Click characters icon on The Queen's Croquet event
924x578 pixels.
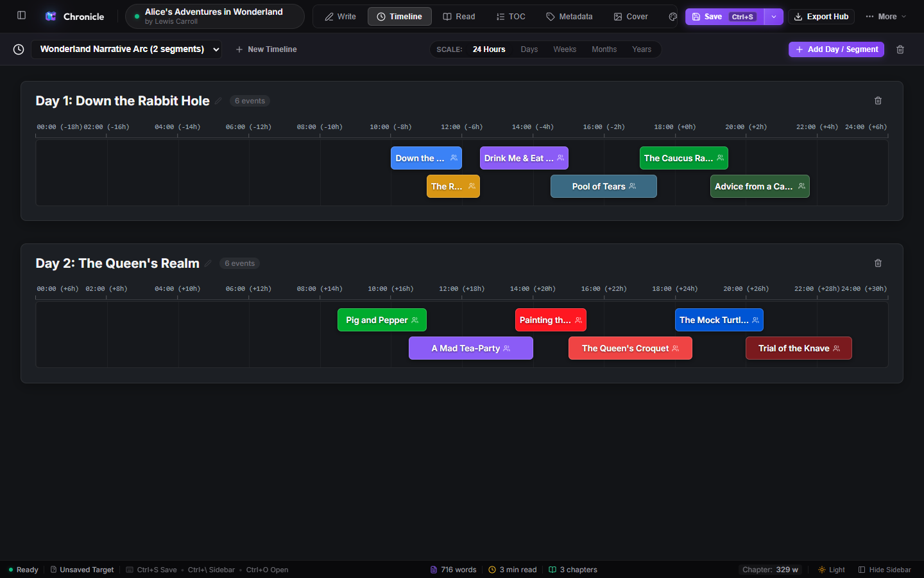675,348
